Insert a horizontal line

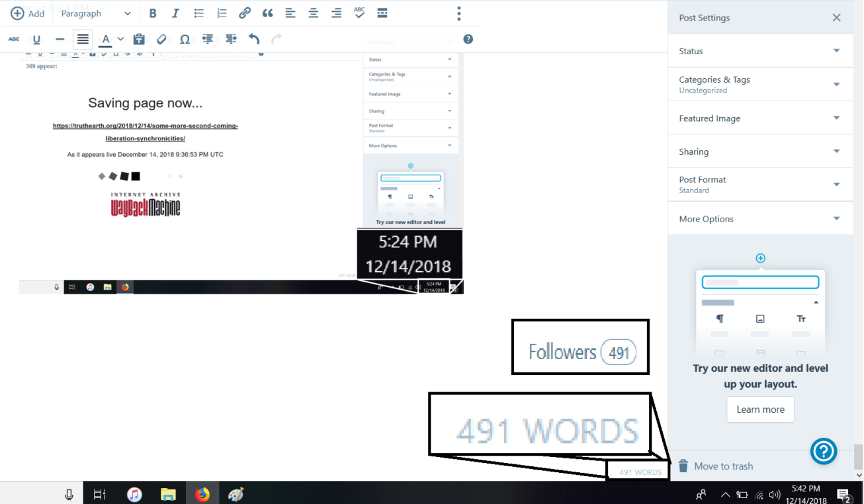[x=60, y=39]
